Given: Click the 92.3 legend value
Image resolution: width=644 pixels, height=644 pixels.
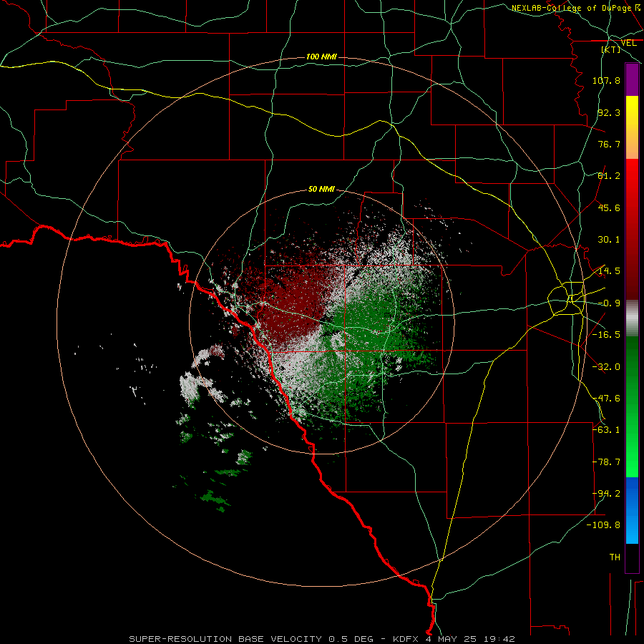Looking at the screenshot, I should click(609, 112).
